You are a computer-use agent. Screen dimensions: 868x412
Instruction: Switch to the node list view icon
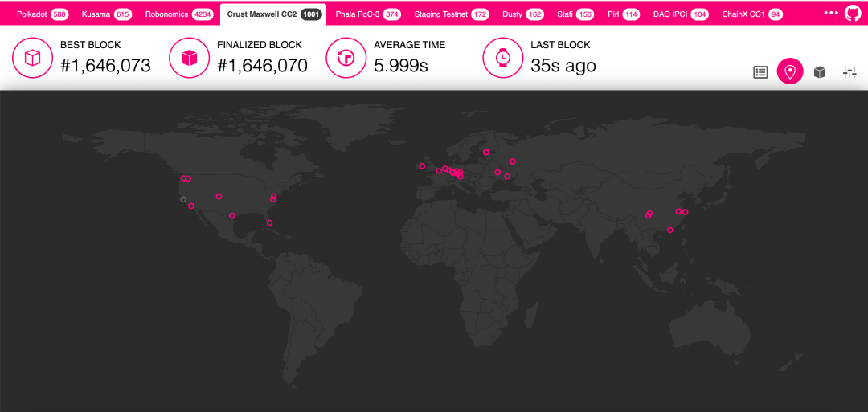tap(760, 72)
